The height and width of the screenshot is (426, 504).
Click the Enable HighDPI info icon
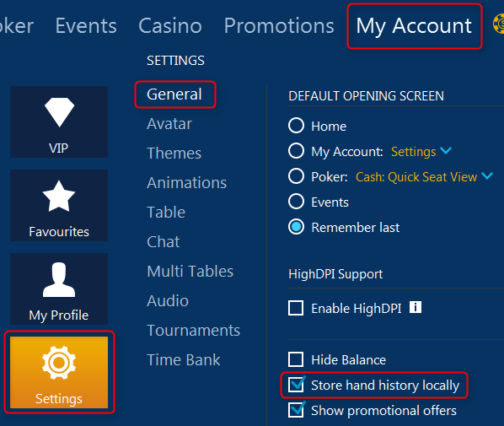tap(416, 307)
